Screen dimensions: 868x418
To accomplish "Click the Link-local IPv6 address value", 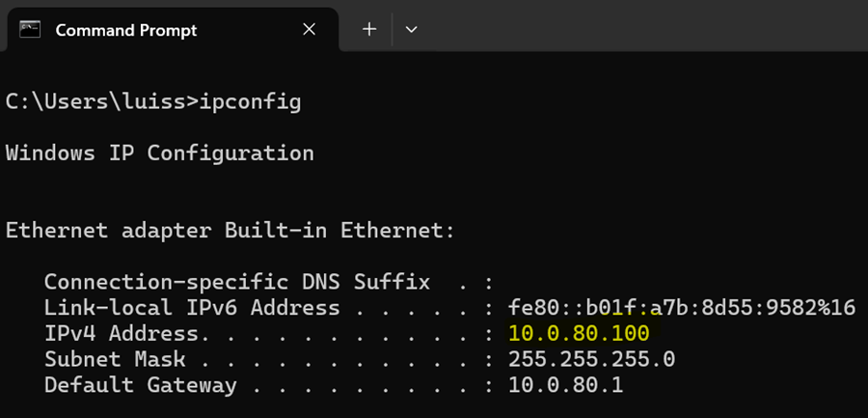I will [x=682, y=308].
